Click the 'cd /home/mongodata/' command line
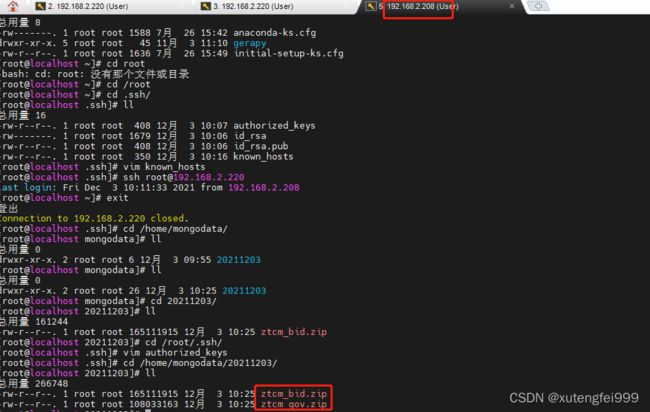Image resolution: width=650 pixels, height=412 pixels. (x=114, y=229)
